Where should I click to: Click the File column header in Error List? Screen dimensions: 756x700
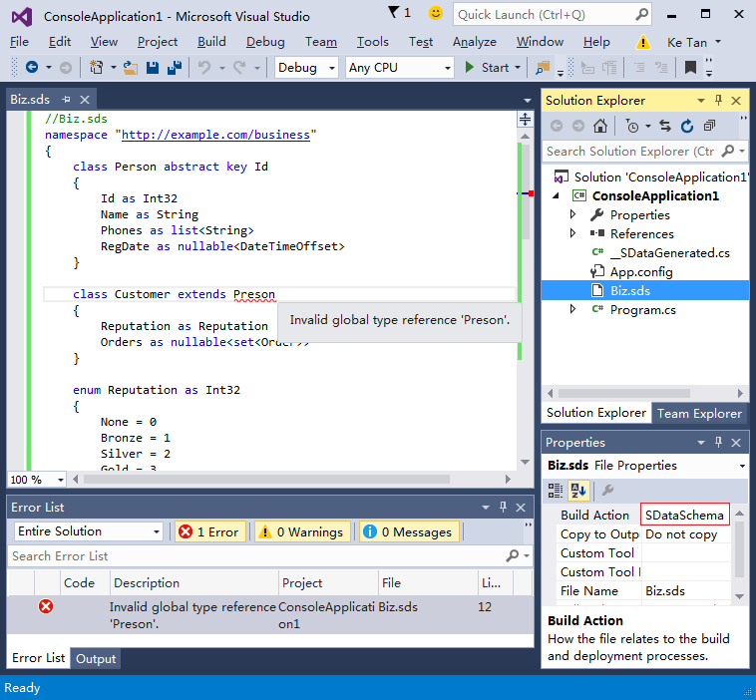tap(428, 583)
